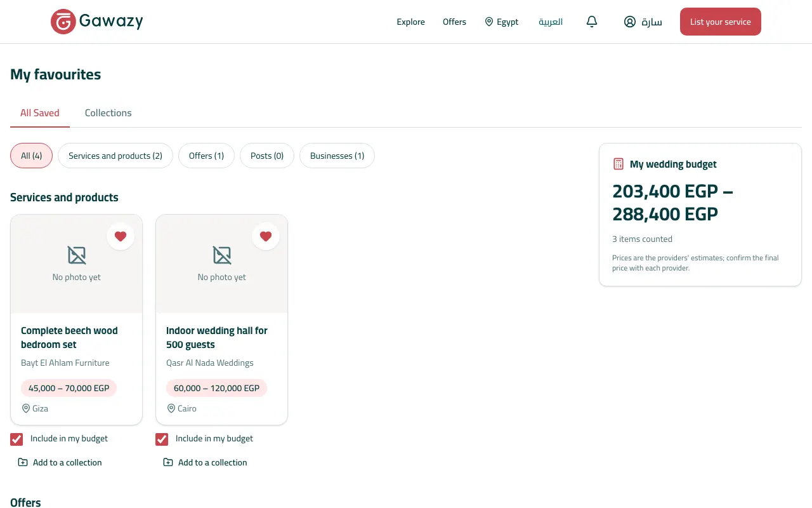Click the 45,000 – 70,000 EGP price tag

pyautogui.click(x=69, y=388)
